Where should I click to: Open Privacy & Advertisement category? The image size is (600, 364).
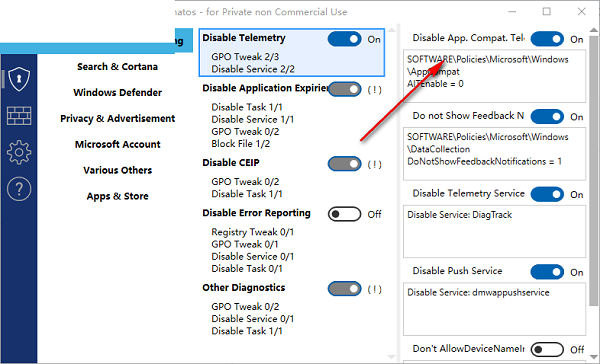tap(117, 118)
